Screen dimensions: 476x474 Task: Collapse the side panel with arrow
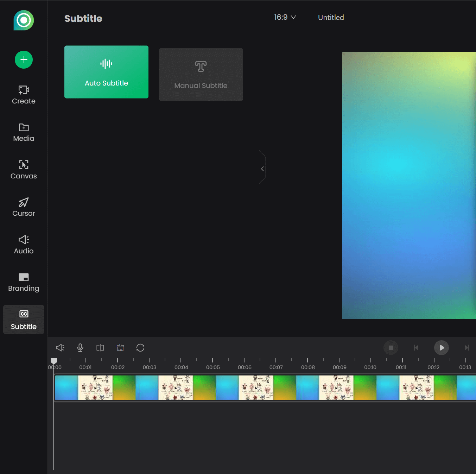pyautogui.click(x=262, y=169)
